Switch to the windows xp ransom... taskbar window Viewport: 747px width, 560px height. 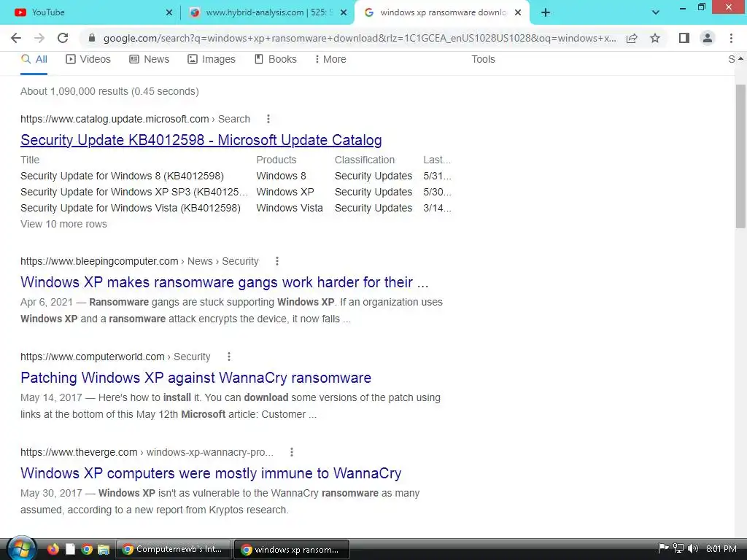pyautogui.click(x=292, y=549)
